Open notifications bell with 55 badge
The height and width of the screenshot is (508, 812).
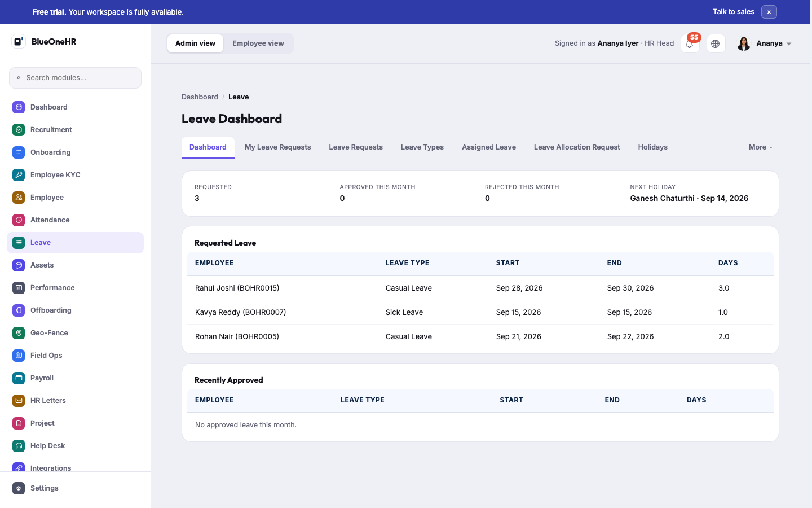690,43
